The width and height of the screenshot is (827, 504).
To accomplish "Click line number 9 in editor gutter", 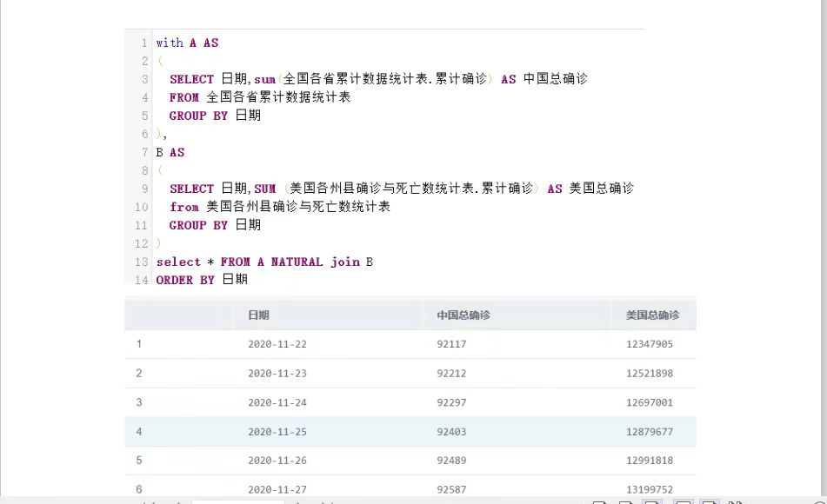I will coord(144,189).
